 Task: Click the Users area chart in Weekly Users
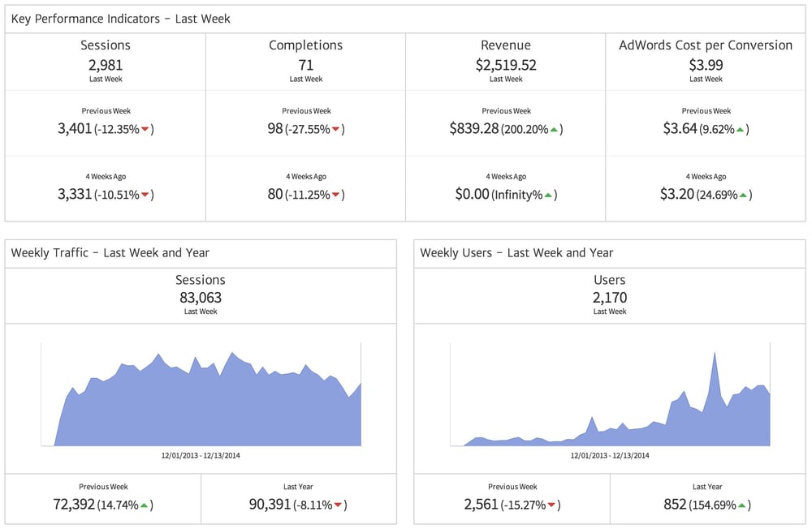pos(610,394)
